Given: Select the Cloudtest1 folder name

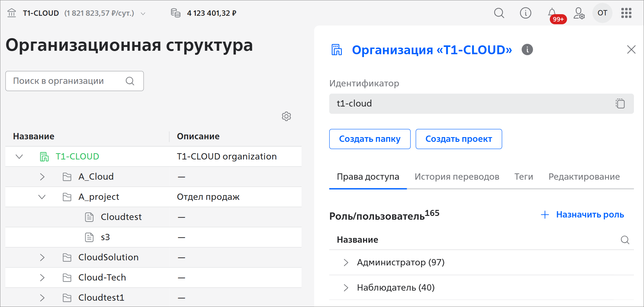Looking at the screenshot, I should 101,298.
